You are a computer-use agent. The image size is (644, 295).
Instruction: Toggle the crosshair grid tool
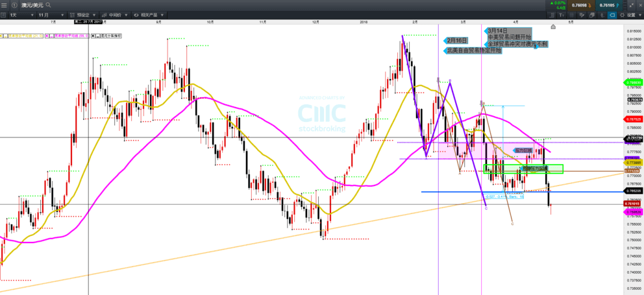pyautogui.click(x=572, y=15)
